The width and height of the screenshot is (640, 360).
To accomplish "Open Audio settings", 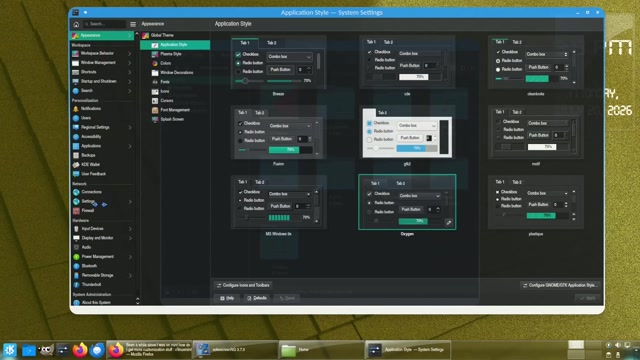I will click(x=102, y=247).
